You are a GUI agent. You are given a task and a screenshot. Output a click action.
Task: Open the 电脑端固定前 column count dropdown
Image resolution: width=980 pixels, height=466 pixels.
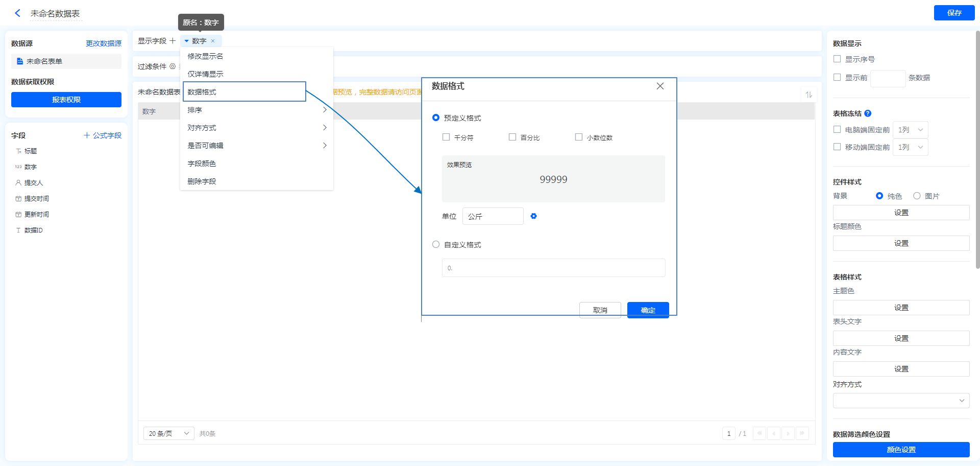[x=910, y=130]
